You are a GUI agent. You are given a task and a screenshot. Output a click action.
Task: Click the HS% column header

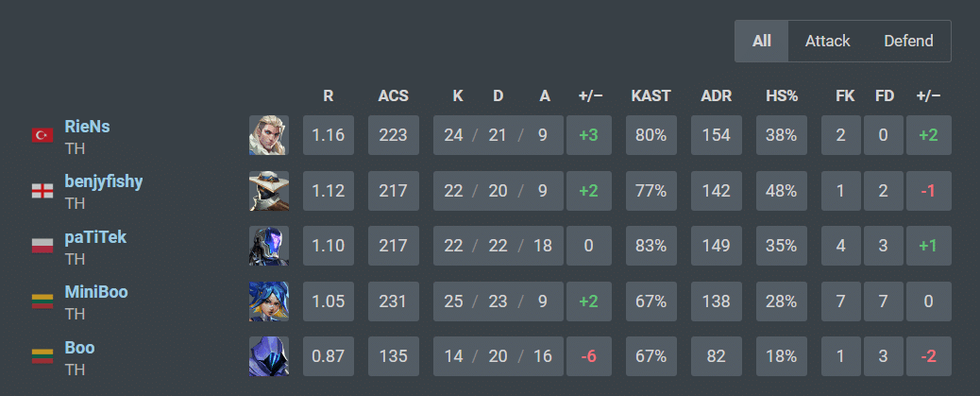[782, 95]
